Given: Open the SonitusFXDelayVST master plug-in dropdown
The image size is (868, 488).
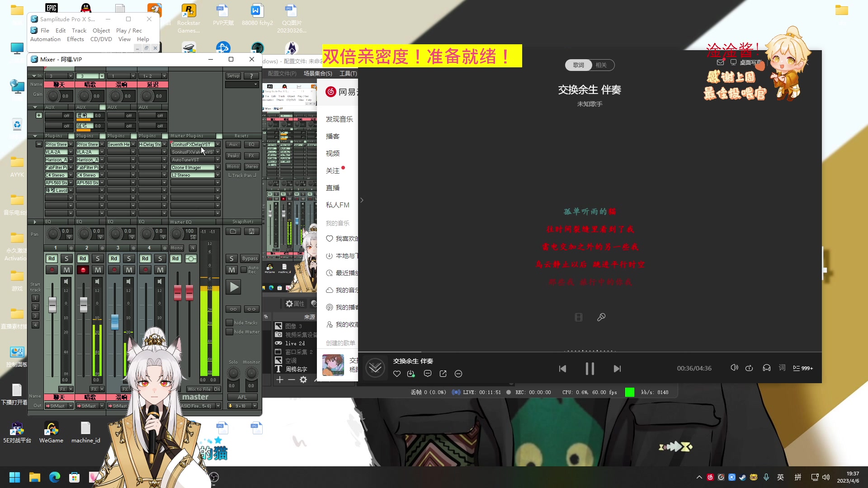Looking at the screenshot, I should (218, 145).
